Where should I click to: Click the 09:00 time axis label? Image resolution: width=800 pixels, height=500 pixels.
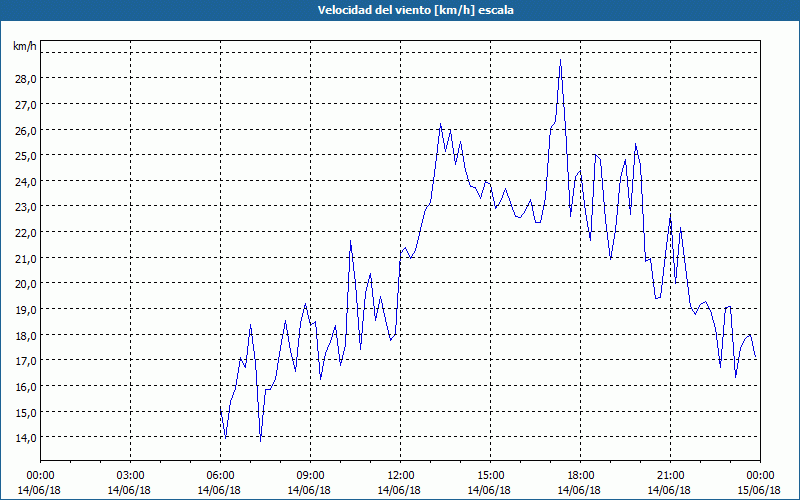(x=310, y=476)
